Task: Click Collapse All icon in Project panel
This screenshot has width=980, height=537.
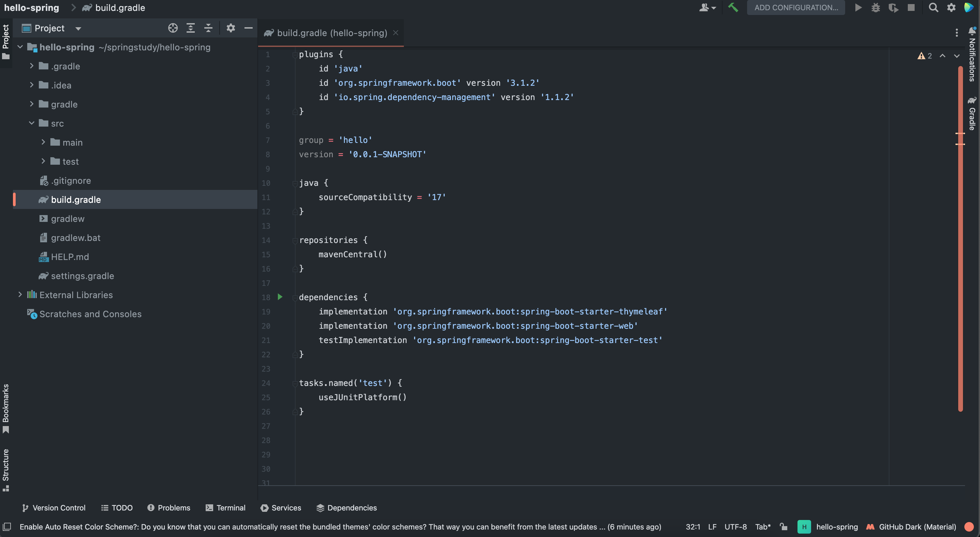Action: coord(208,28)
